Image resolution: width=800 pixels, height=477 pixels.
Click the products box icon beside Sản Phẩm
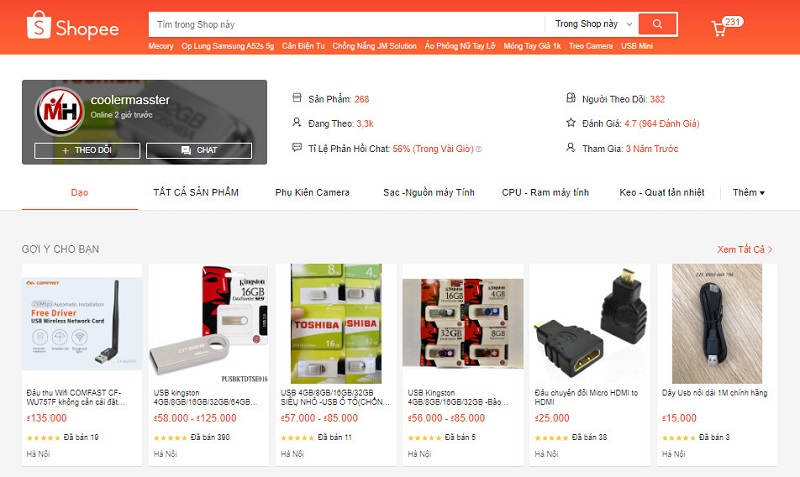tap(297, 97)
